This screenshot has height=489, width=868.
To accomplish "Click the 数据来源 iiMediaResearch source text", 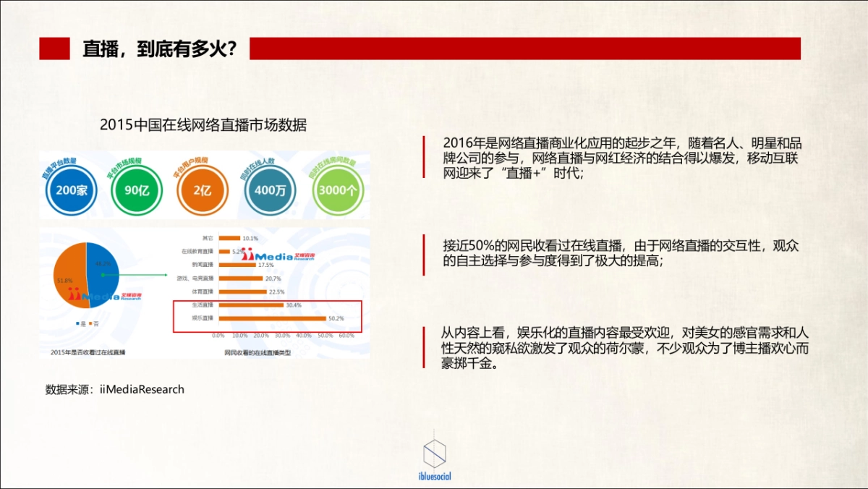I will [x=113, y=388].
